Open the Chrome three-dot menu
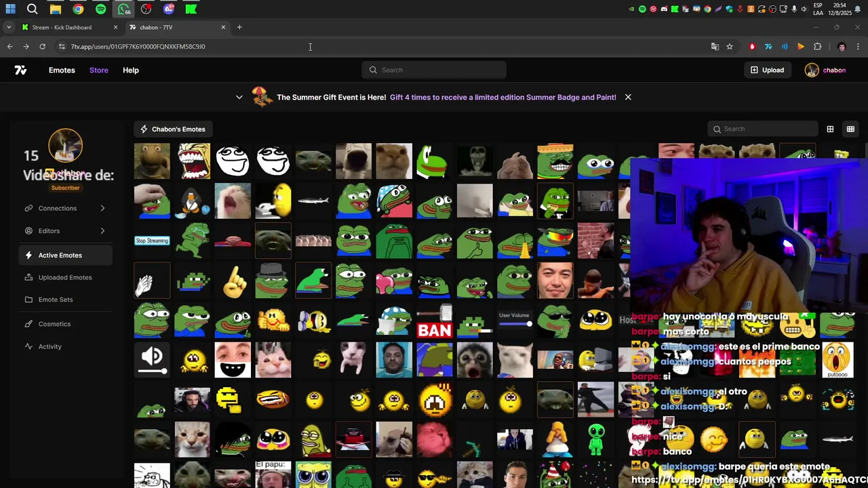Screen dimensions: 868x488 point(859,47)
